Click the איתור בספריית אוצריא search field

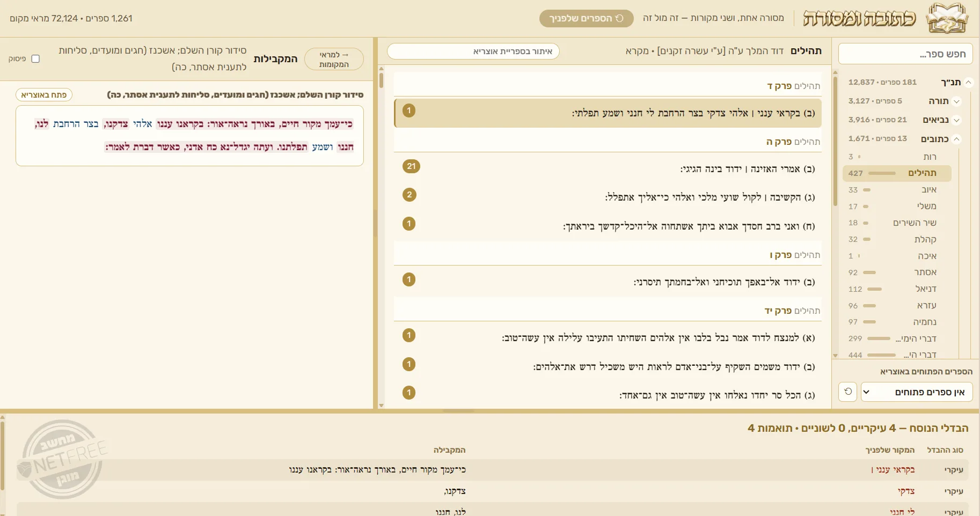473,51
